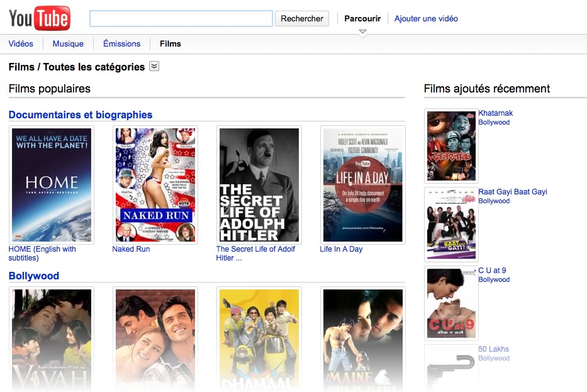The image size is (587, 392).
Task: Open the 50 Lakhs gun thumbnail
Action: point(451,368)
